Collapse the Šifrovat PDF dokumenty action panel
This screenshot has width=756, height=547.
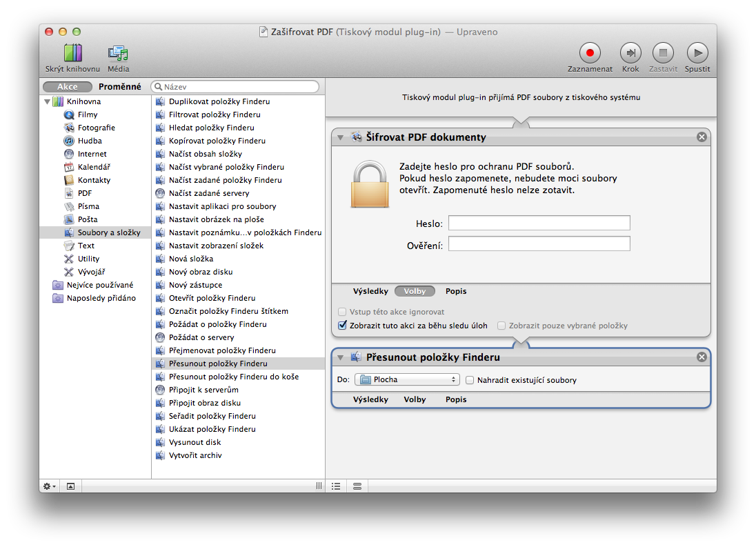click(341, 137)
